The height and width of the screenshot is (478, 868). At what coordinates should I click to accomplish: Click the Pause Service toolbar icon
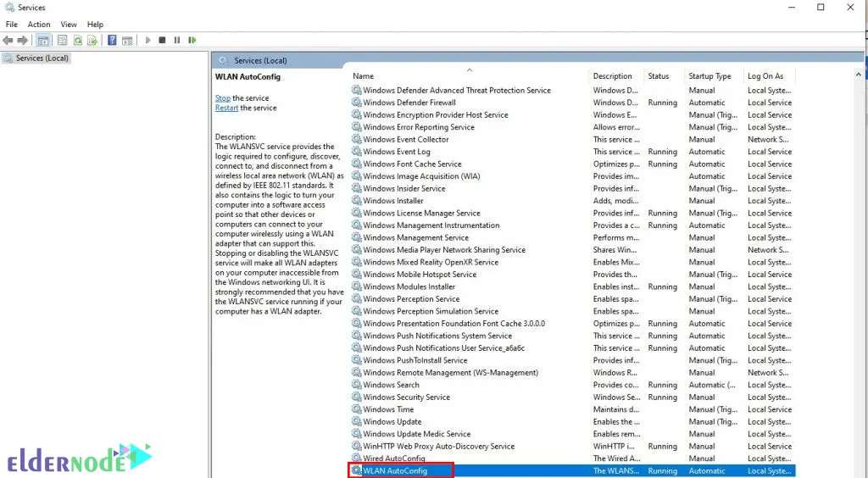[x=177, y=41]
